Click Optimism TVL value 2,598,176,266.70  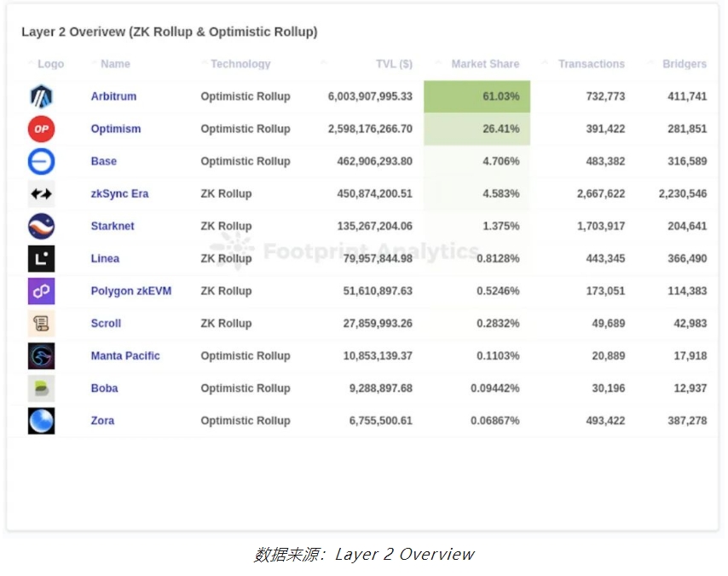click(370, 129)
